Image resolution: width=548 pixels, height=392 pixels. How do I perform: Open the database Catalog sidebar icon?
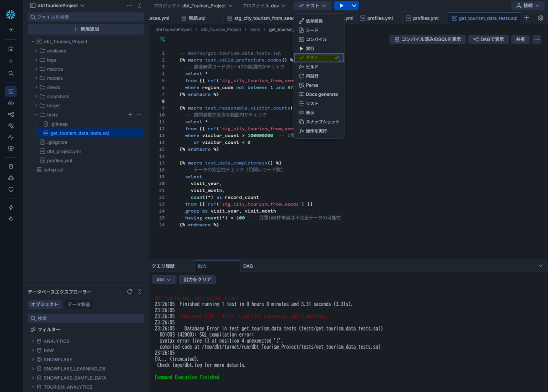(11, 166)
